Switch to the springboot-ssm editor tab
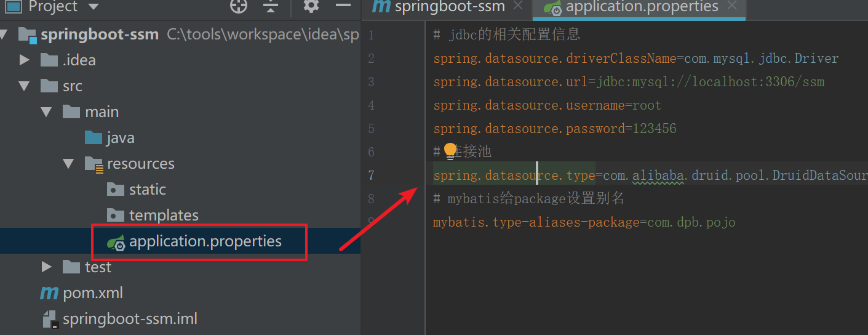The image size is (868, 335). point(450,7)
